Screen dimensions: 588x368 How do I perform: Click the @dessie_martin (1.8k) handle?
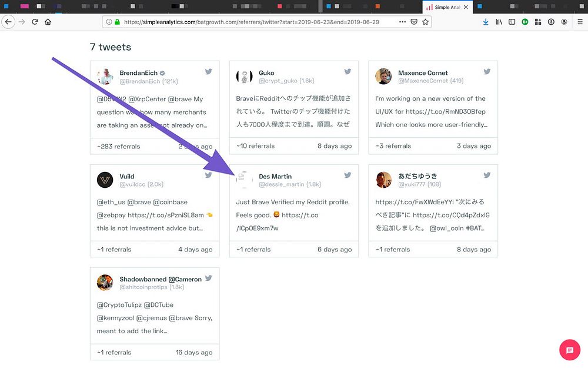click(x=290, y=184)
